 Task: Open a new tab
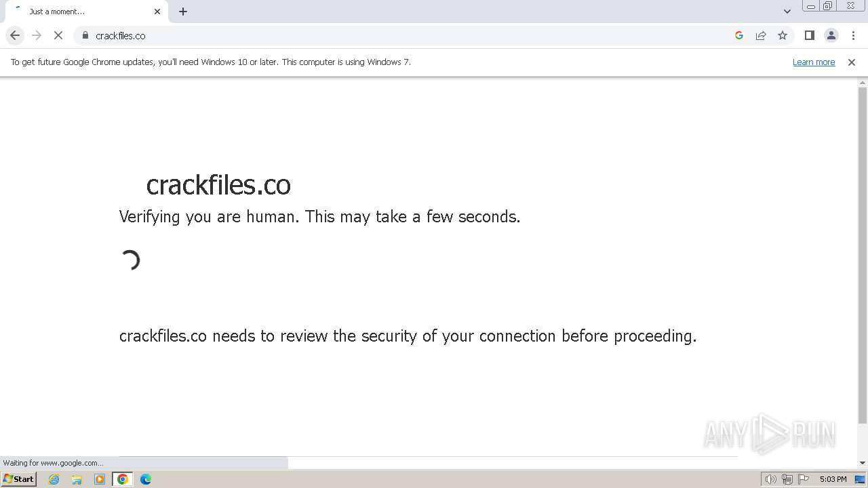[183, 12]
